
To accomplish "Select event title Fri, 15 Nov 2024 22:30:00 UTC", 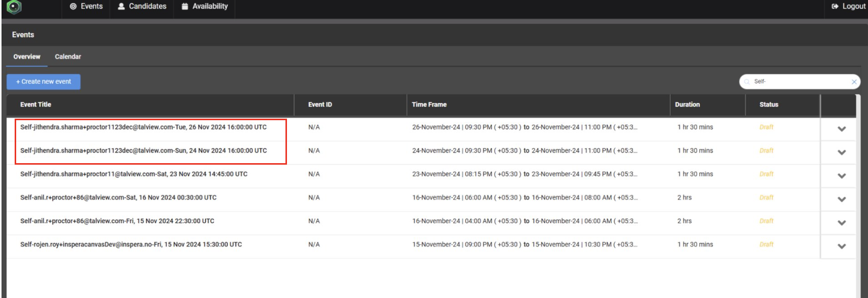I will coord(117,221).
